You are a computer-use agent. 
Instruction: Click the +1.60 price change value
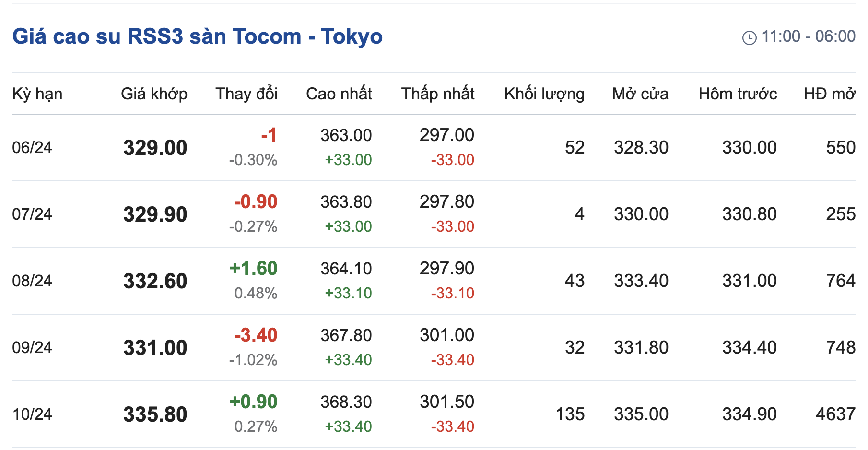(253, 269)
